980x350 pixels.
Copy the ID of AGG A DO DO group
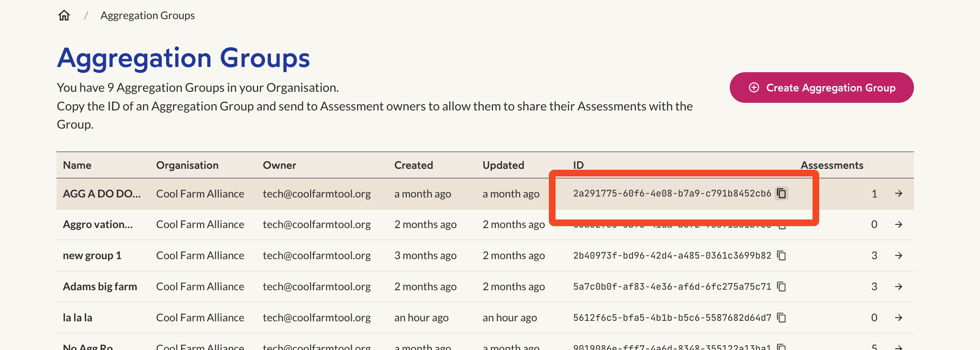click(781, 193)
